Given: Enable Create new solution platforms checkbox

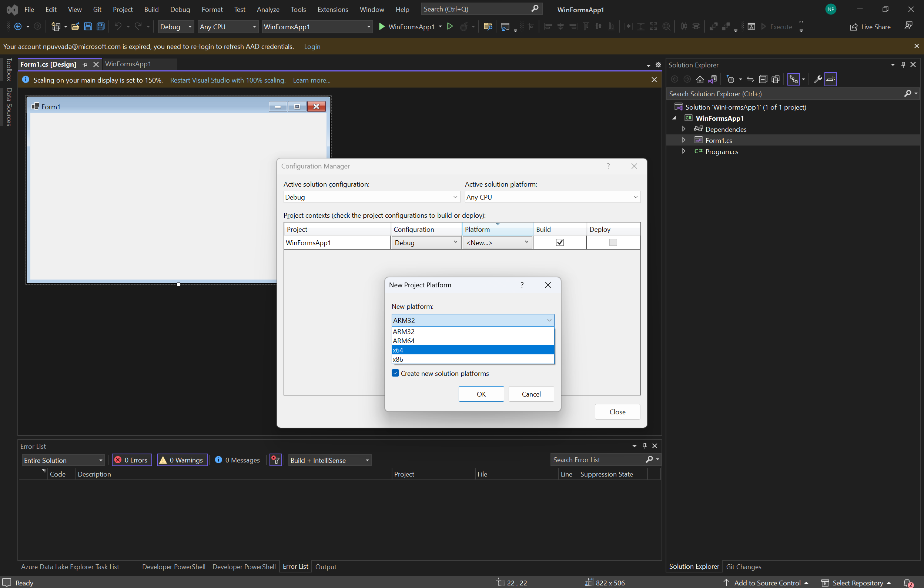Looking at the screenshot, I should (395, 374).
